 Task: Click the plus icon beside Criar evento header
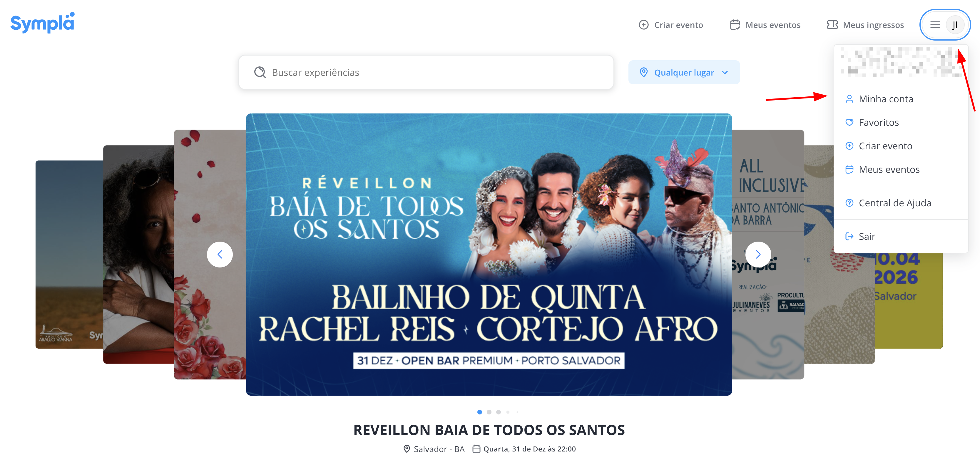[643, 25]
